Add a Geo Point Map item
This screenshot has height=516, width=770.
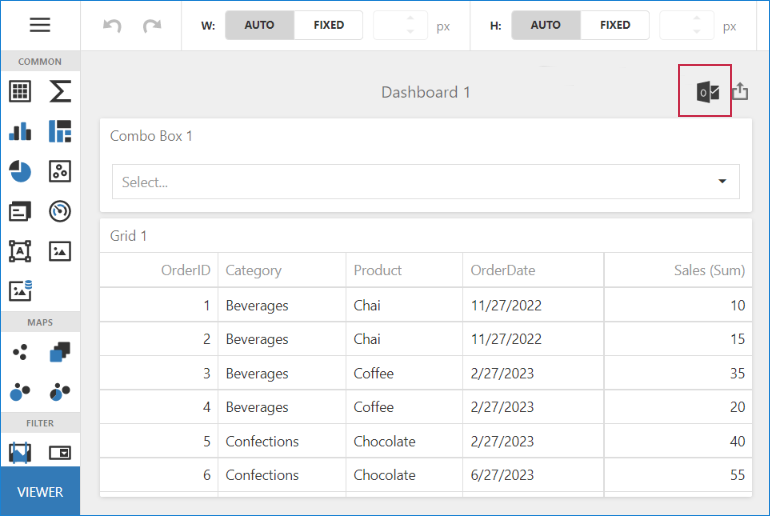click(x=20, y=352)
